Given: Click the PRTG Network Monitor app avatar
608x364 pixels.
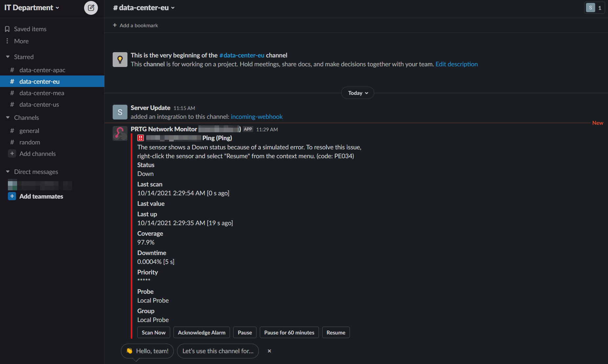Looking at the screenshot, I should 120,134.
